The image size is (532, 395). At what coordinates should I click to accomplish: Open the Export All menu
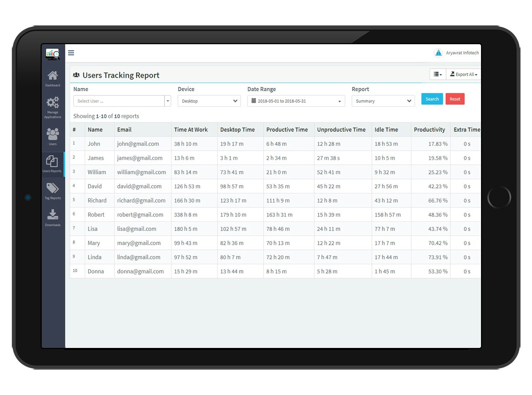(463, 74)
